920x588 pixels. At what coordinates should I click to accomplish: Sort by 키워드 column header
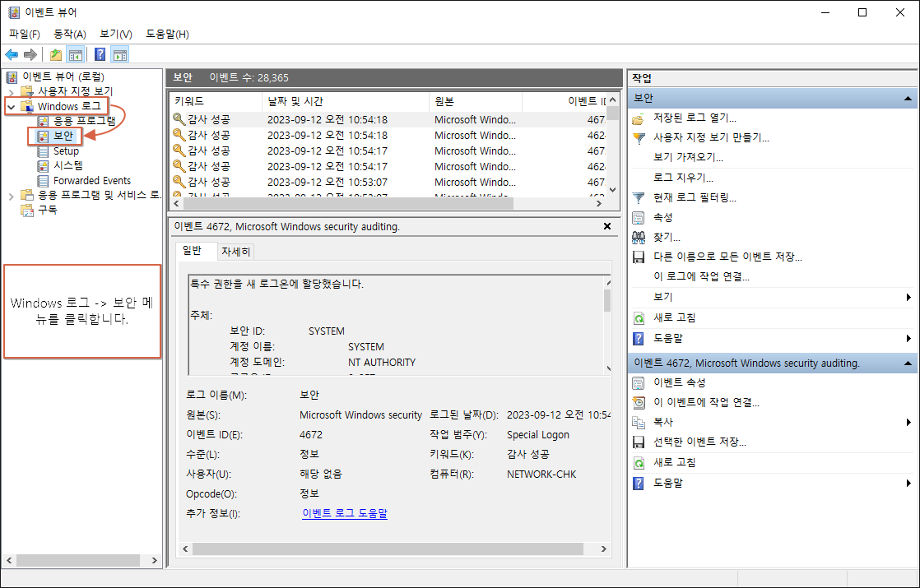pyautogui.click(x=216, y=101)
